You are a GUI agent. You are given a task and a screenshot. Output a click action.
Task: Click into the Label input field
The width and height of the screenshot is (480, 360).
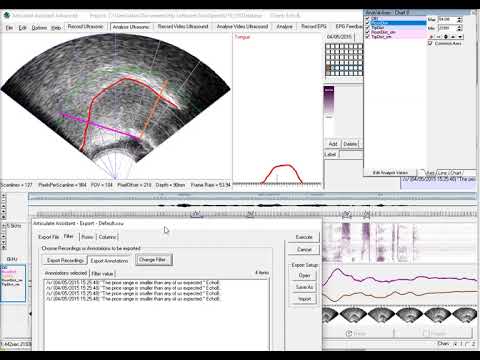click(x=351, y=154)
